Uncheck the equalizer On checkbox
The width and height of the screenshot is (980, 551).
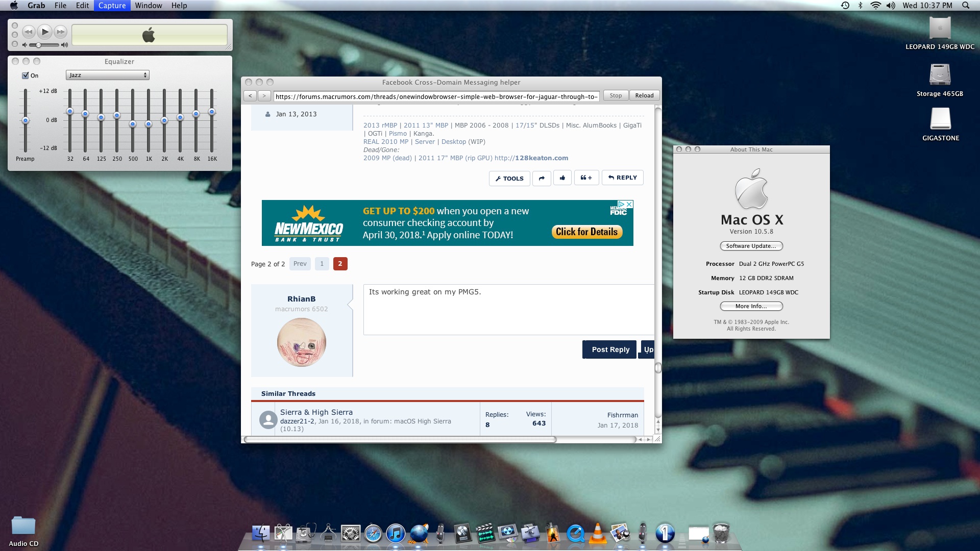point(26,76)
